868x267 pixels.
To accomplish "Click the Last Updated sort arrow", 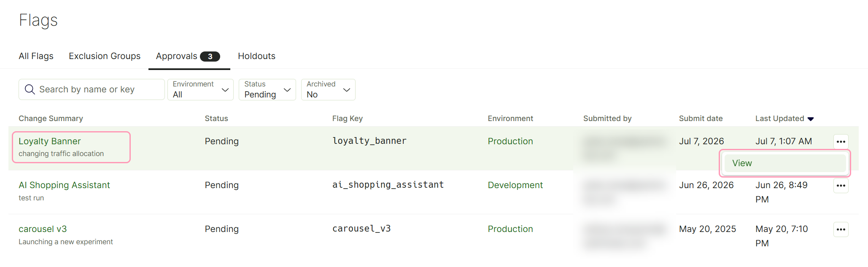I will pyautogui.click(x=810, y=119).
